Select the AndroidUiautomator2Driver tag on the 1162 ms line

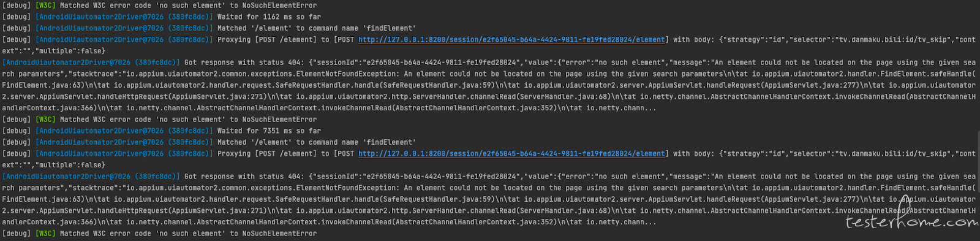124,17
